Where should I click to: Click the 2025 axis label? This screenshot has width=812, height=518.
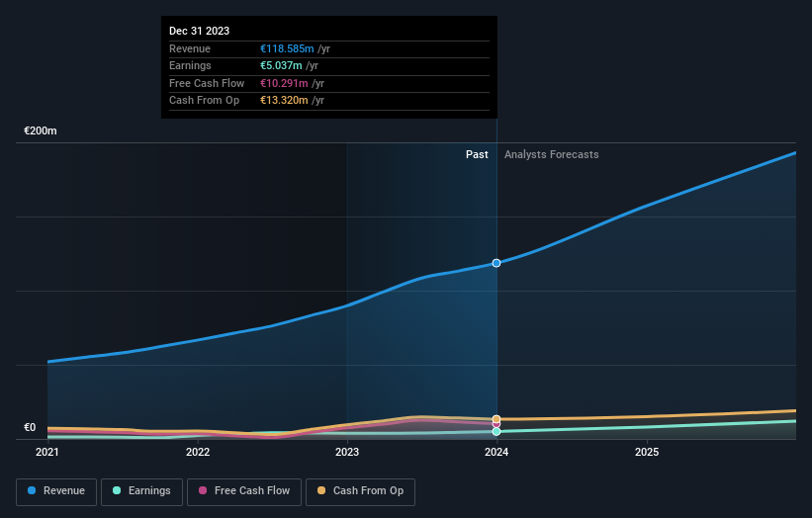pos(647,452)
